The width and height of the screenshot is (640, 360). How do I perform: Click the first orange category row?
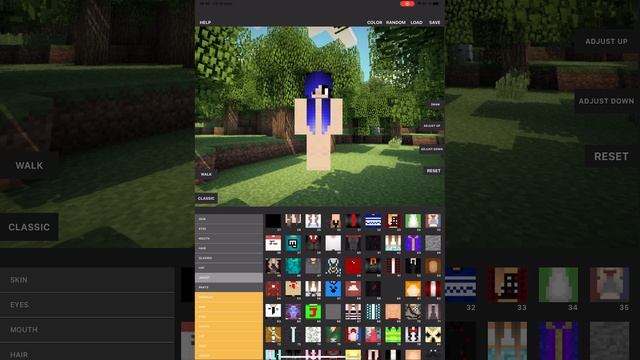(x=229, y=297)
